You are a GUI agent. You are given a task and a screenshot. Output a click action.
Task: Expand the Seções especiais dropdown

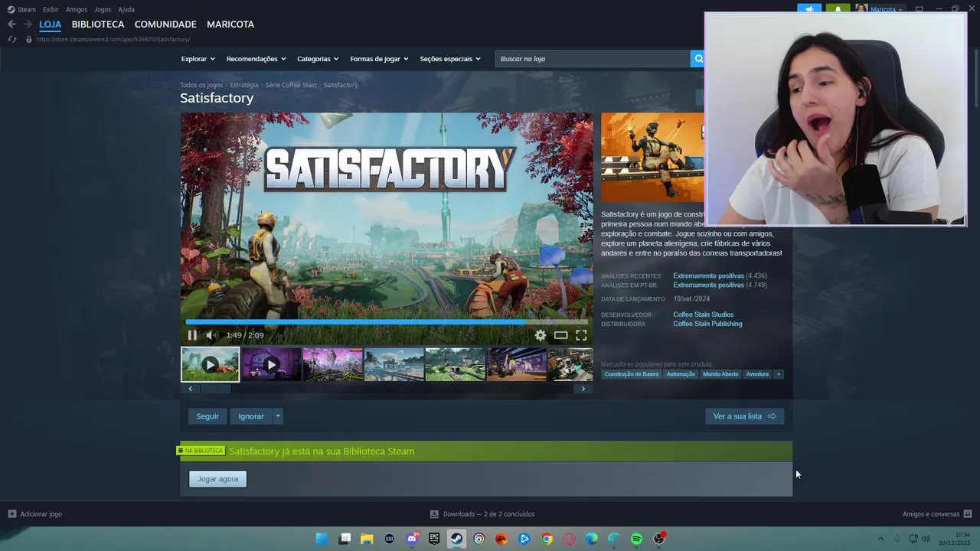coord(450,59)
